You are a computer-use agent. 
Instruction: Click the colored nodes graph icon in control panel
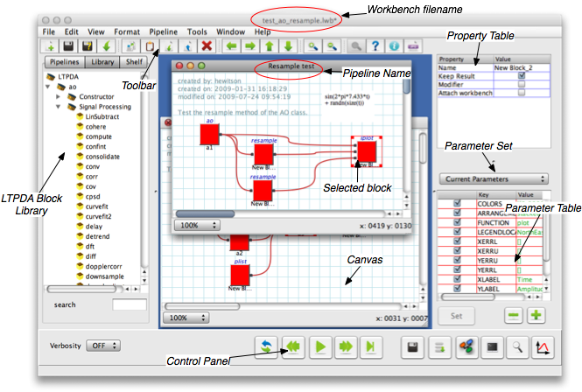467,347
